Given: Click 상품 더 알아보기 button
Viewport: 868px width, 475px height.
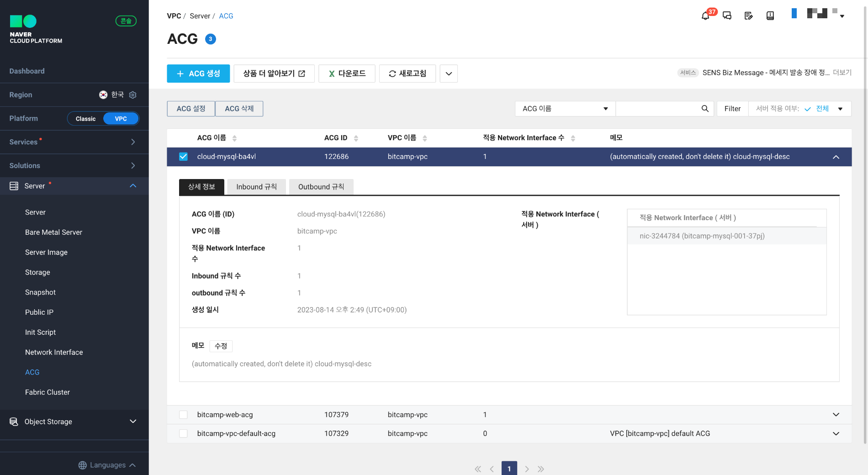Looking at the screenshot, I should pos(274,74).
